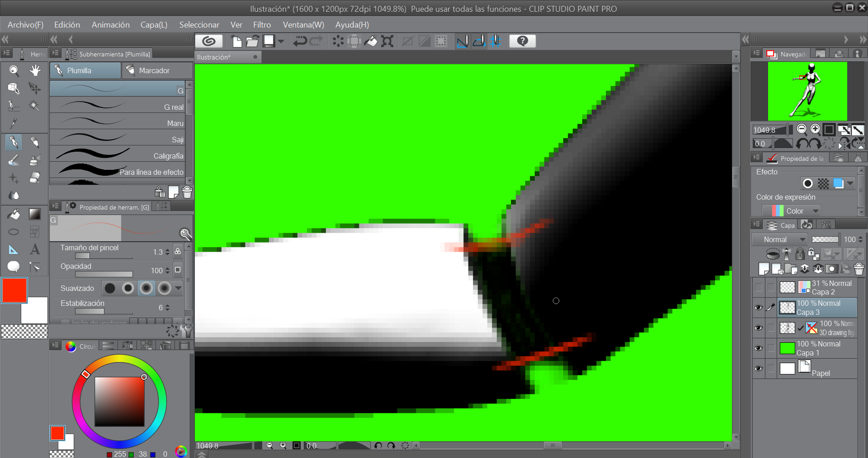Select the Gradient tool
Screen dimensions: 868x458
(x=35, y=214)
